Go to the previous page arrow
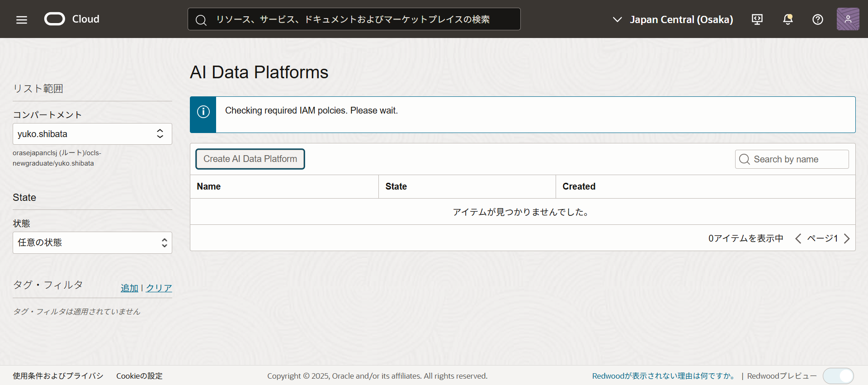The height and width of the screenshot is (385, 868). pyautogui.click(x=798, y=238)
